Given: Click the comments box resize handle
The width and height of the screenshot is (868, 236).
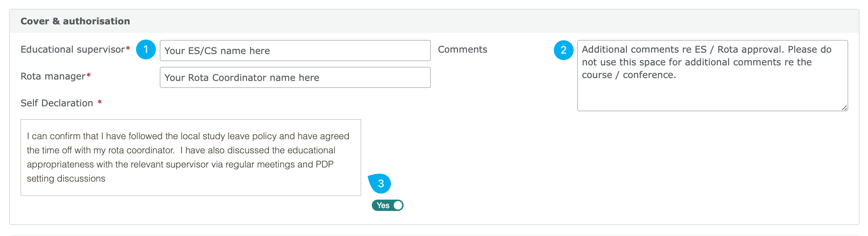Looking at the screenshot, I should (844, 108).
